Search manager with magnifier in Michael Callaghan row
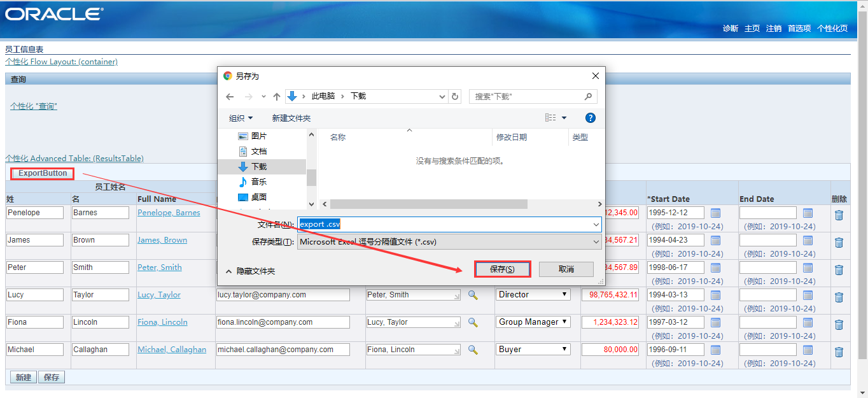Screen dimensions: 868x398 (x=473, y=350)
